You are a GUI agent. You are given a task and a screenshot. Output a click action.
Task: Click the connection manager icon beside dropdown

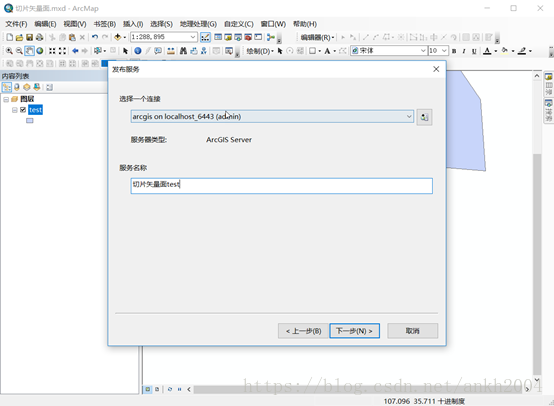[x=424, y=117]
